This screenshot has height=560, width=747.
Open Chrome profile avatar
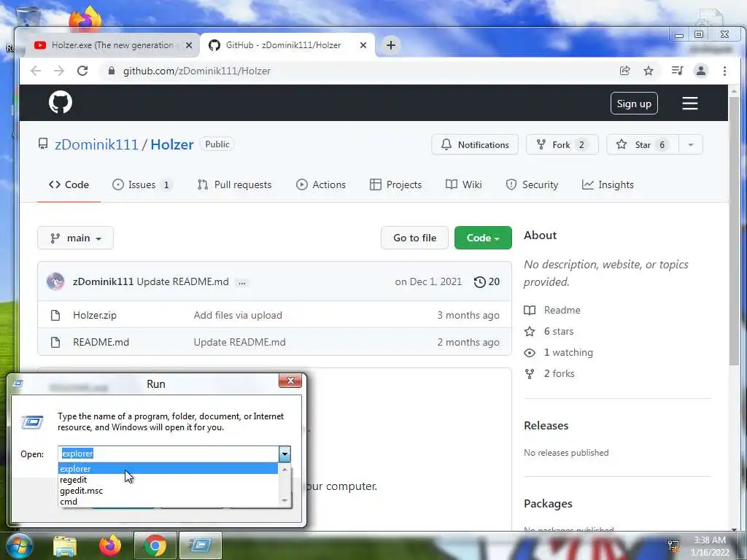tap(701, 71)
